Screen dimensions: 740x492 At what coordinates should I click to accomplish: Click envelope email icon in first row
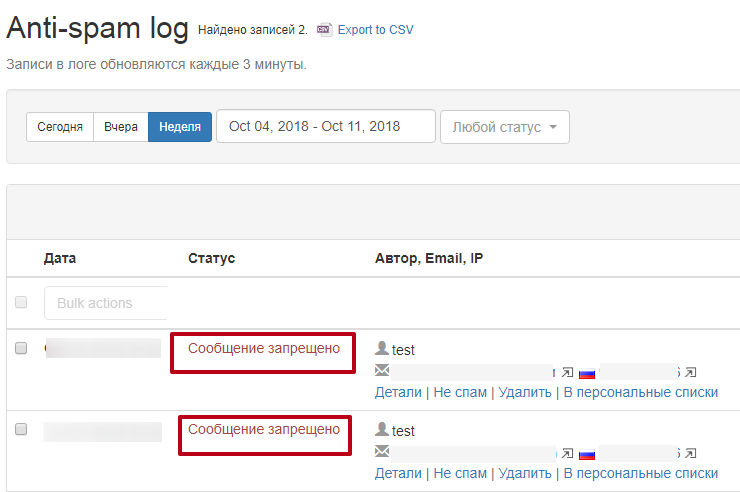pyautogui.click(x=381, y=371)
